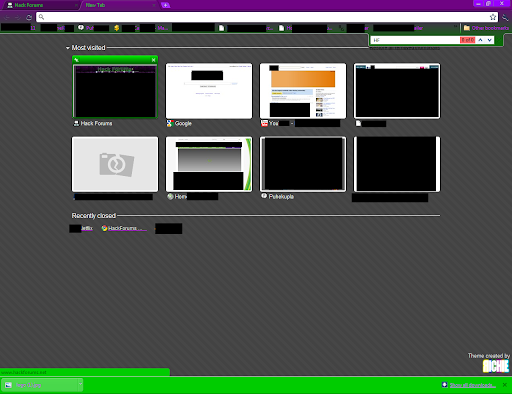Click Show all downloads link

click(473, 385)
